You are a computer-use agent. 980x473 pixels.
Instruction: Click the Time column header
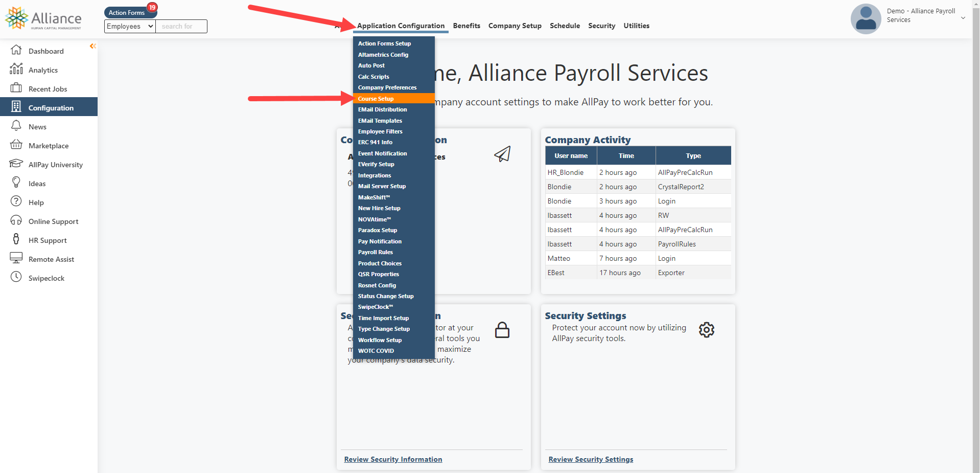click(x=626, y=155)
